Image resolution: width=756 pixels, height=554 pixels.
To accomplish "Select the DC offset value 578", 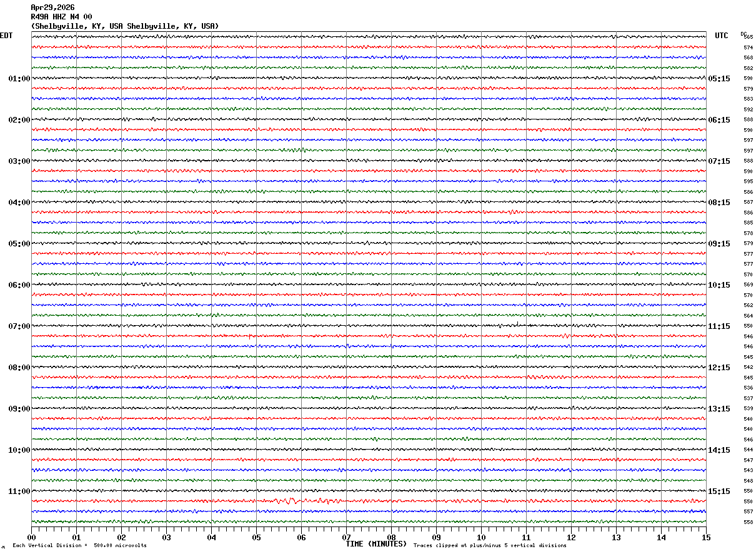I will [748, 233].
